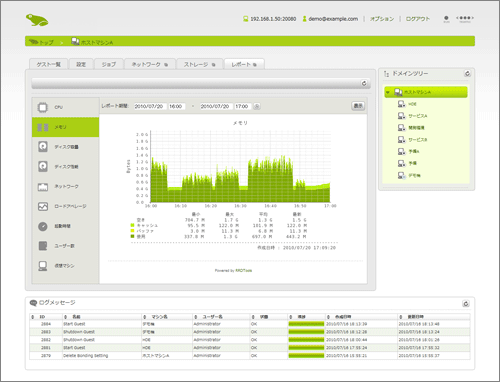Open the ロードアベレージ report icon
Viewport: 500px width, 382px height.
tap(43, 206)
